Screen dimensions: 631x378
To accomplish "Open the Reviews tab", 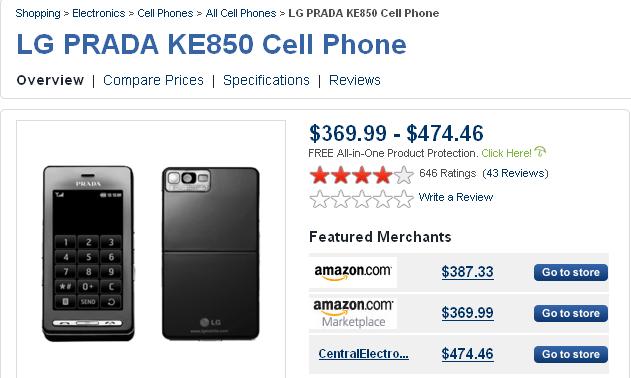I will click(355, 80).
